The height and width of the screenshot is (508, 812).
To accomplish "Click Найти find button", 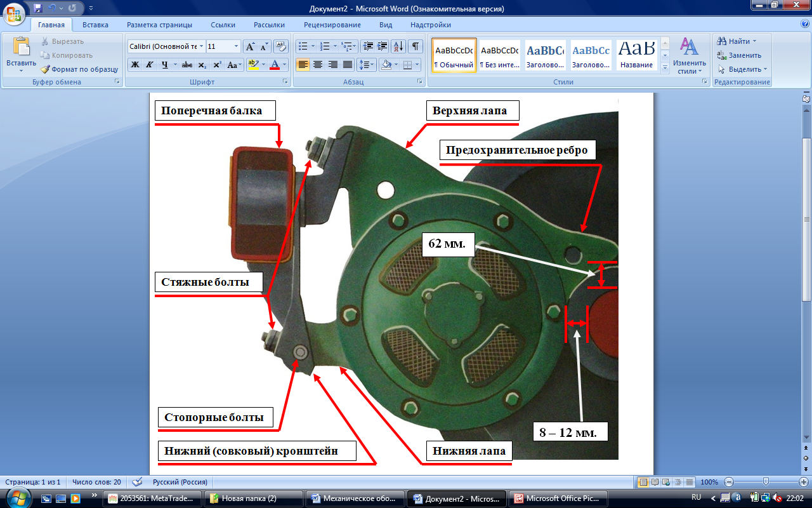I will point(737,41).
